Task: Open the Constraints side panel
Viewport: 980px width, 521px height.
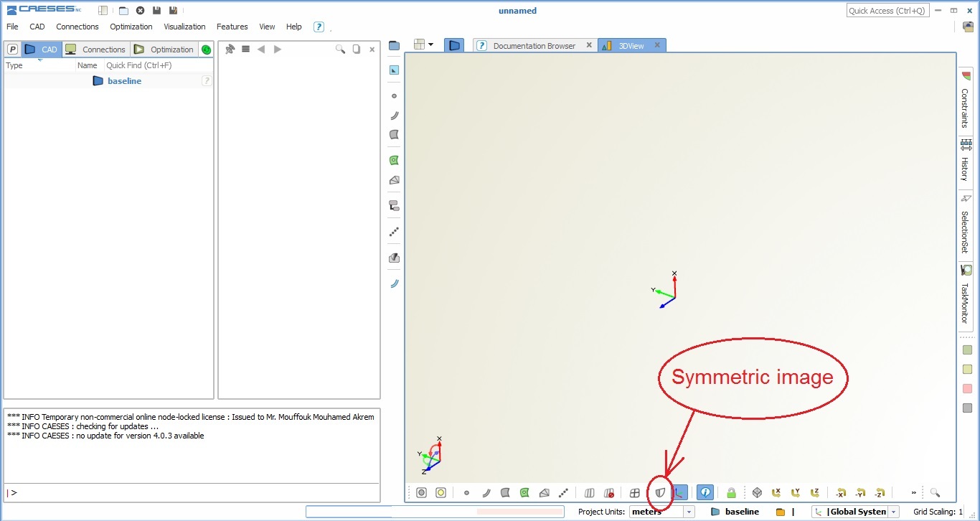Action: click(965, 100)
